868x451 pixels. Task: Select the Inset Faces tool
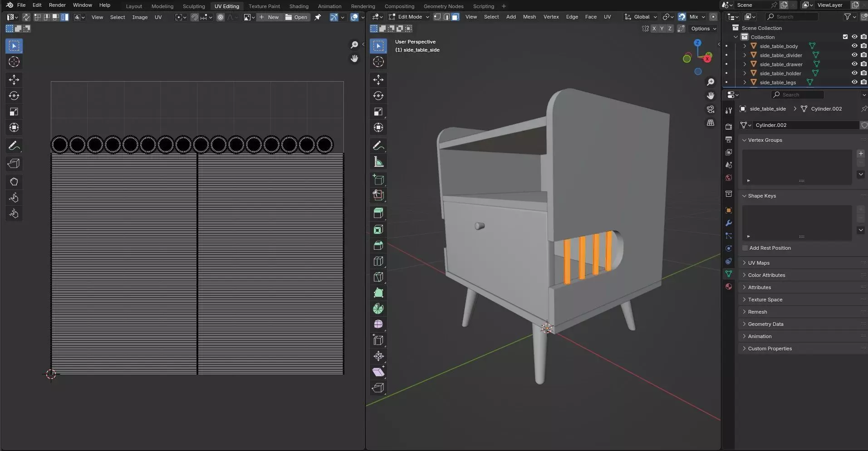click(x=378, y=229)
